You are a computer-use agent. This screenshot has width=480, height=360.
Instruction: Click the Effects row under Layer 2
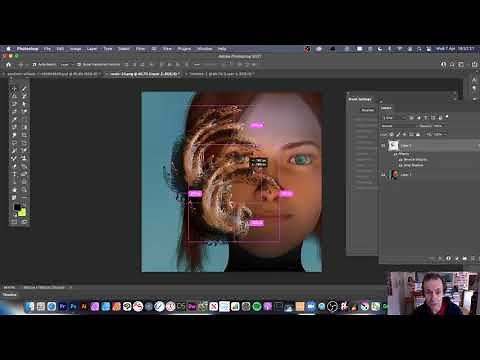pyautogui.click(x=404, y=154)
